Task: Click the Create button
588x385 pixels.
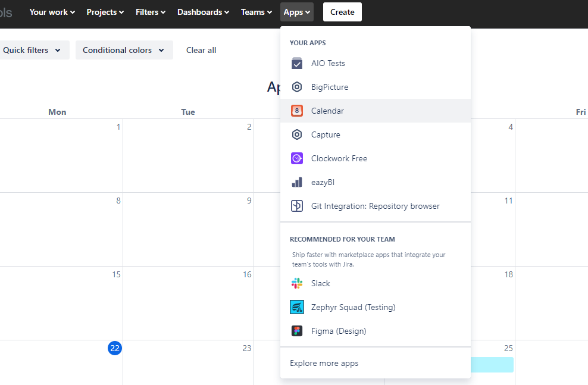Action: [x=342, y=12]
